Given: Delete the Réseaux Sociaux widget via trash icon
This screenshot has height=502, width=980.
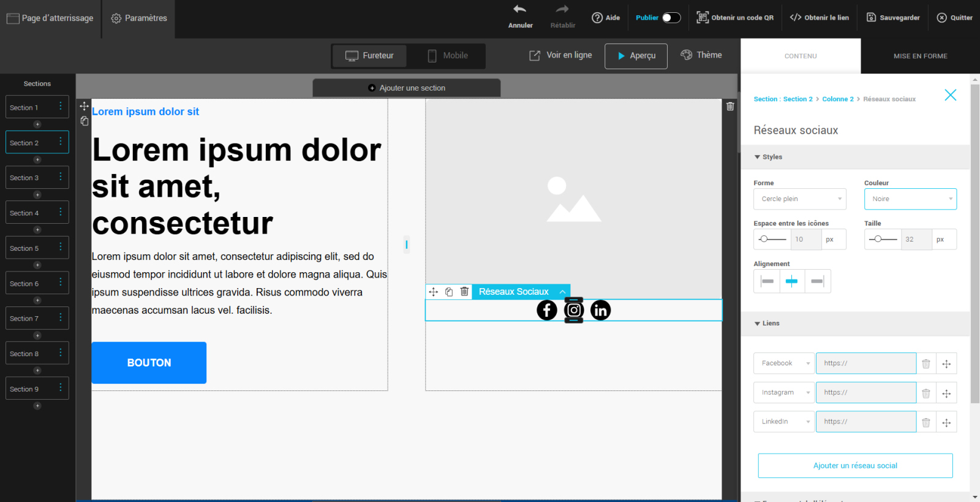Looking at the screenshot, I should pyautogui.click(x=464, y=292).
